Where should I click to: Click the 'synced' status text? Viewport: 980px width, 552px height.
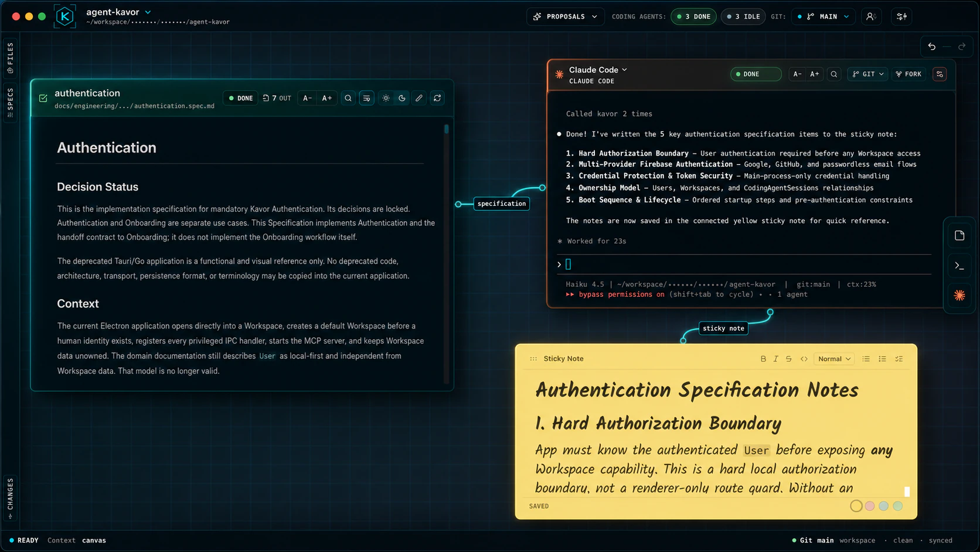pos(940,540)
